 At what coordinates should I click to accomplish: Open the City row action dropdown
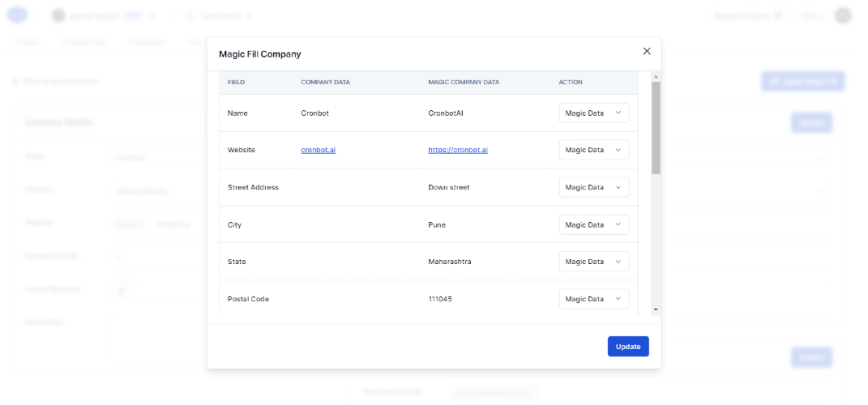594,224
